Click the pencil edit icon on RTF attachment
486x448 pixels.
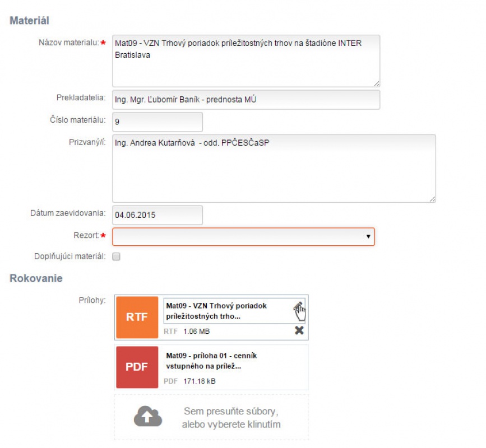tap(298, 306)
